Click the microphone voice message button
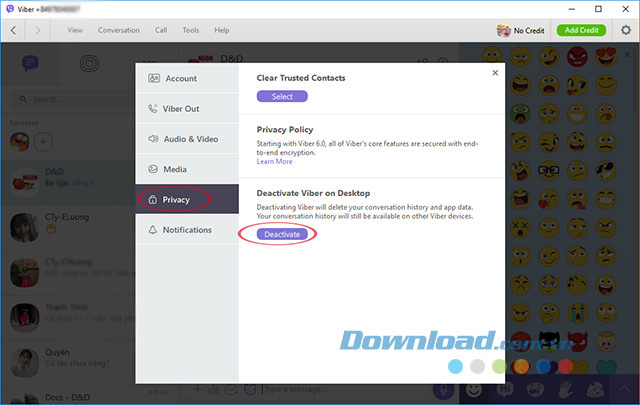 443,390
